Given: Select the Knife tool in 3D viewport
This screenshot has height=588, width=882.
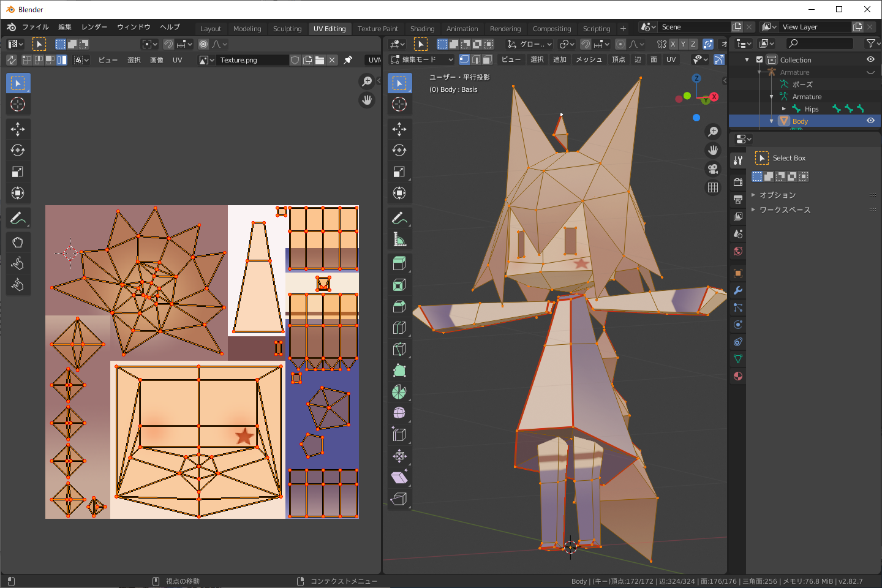Looking at the screenshot, I should tap(399, 349).
